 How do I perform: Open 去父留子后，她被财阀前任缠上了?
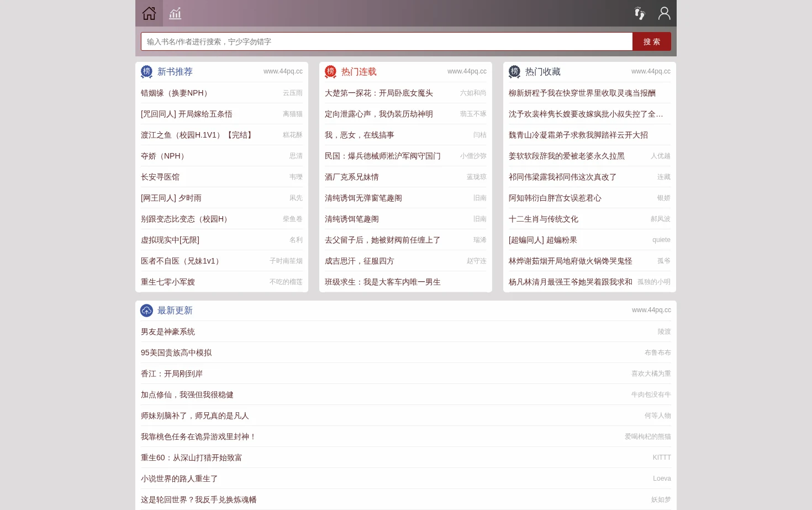click(383, 240)
